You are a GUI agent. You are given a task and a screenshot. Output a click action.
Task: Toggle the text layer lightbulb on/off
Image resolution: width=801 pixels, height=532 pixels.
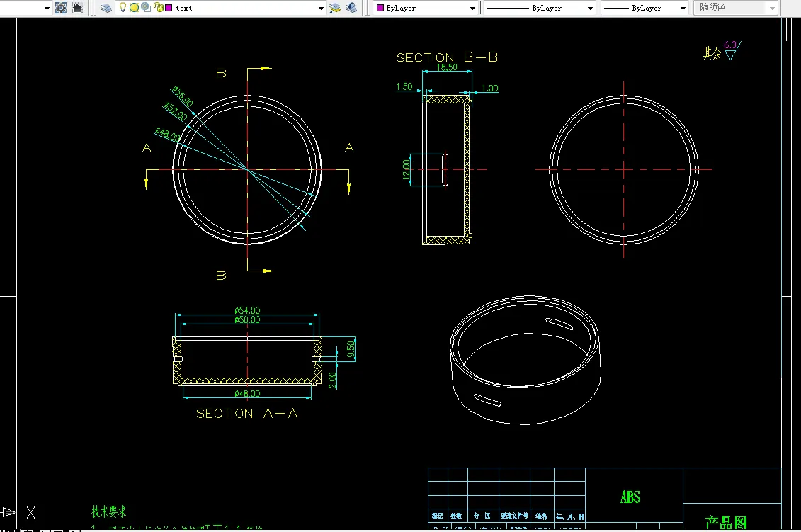123,8
